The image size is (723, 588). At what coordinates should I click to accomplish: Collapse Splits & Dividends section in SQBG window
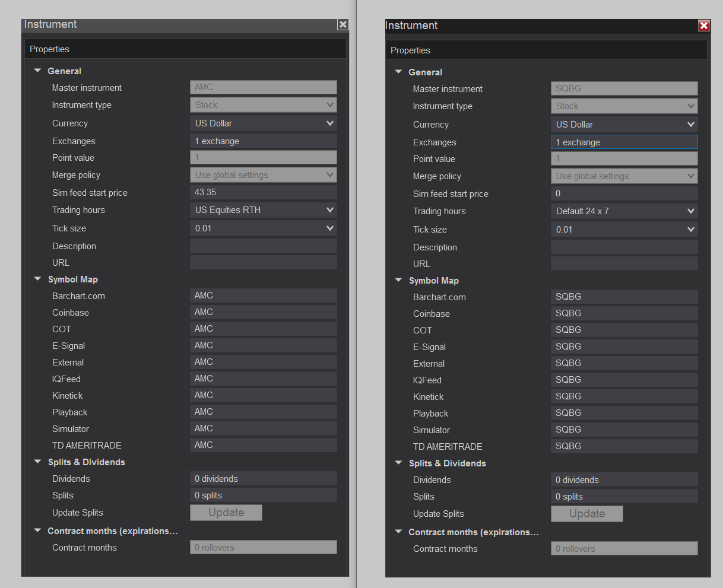point(398,463)
